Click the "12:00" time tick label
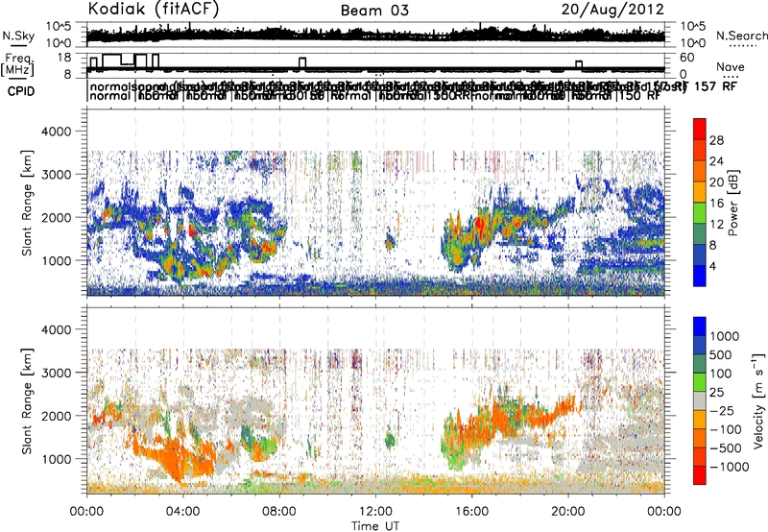The image size is (768, 532). tap(375, 512)
